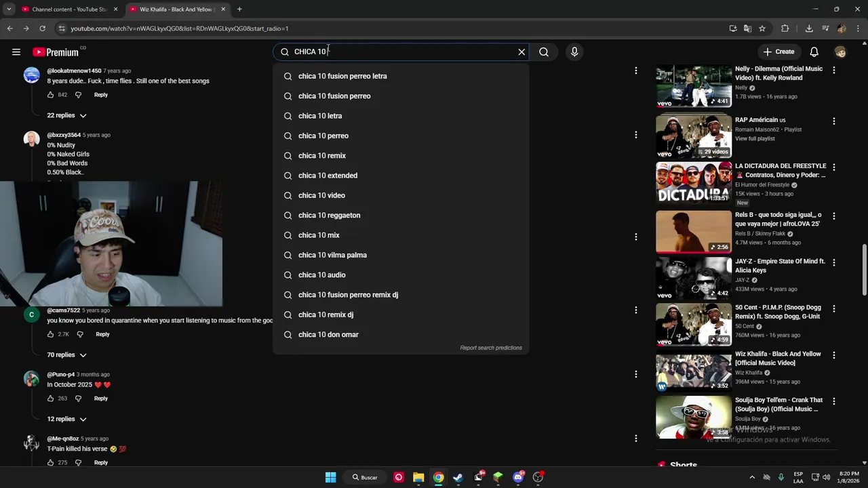
Task: Expand 22 replies under lookatmenow1450 comment
Action: 66,115
